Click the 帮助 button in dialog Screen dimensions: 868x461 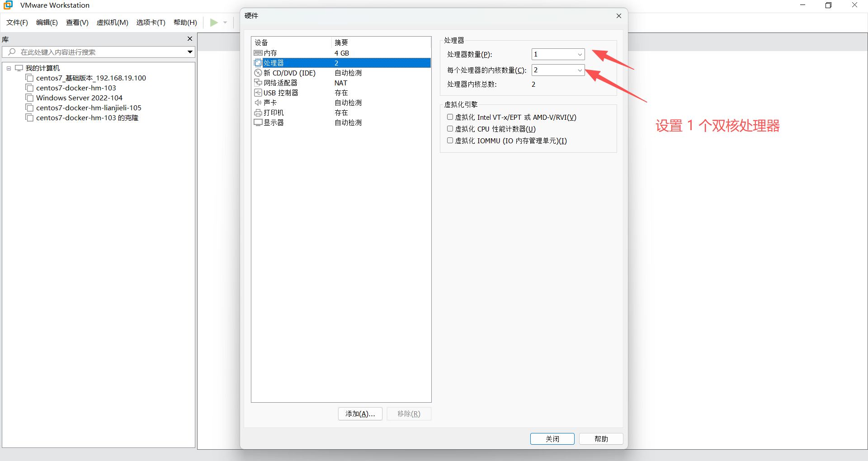click(601, 439)
